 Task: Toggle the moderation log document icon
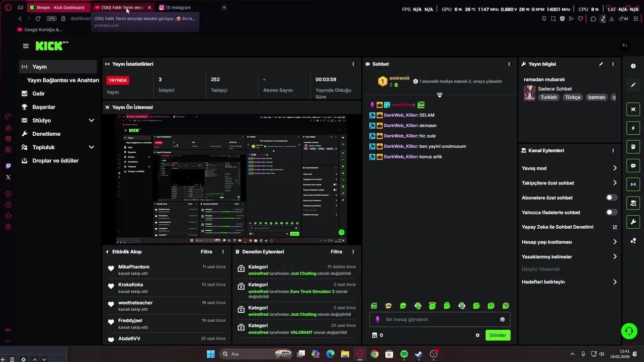tap(633, 147)
